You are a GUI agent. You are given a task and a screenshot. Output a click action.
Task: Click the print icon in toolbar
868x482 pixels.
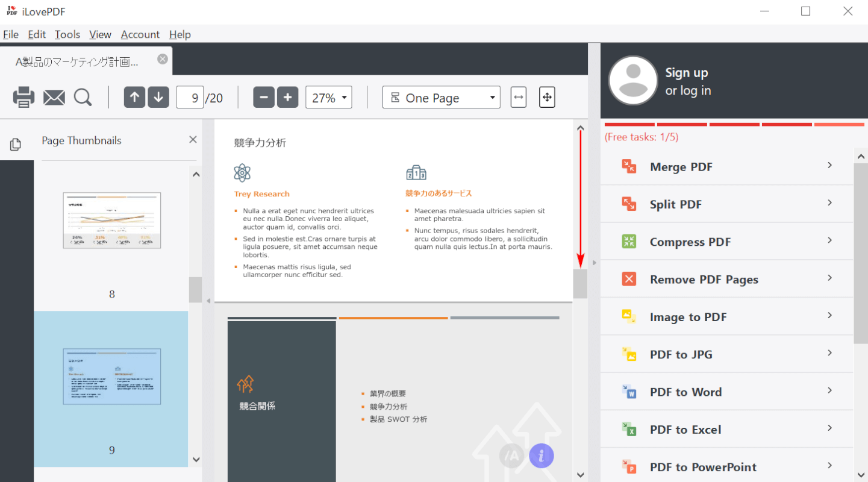[23, 97]
